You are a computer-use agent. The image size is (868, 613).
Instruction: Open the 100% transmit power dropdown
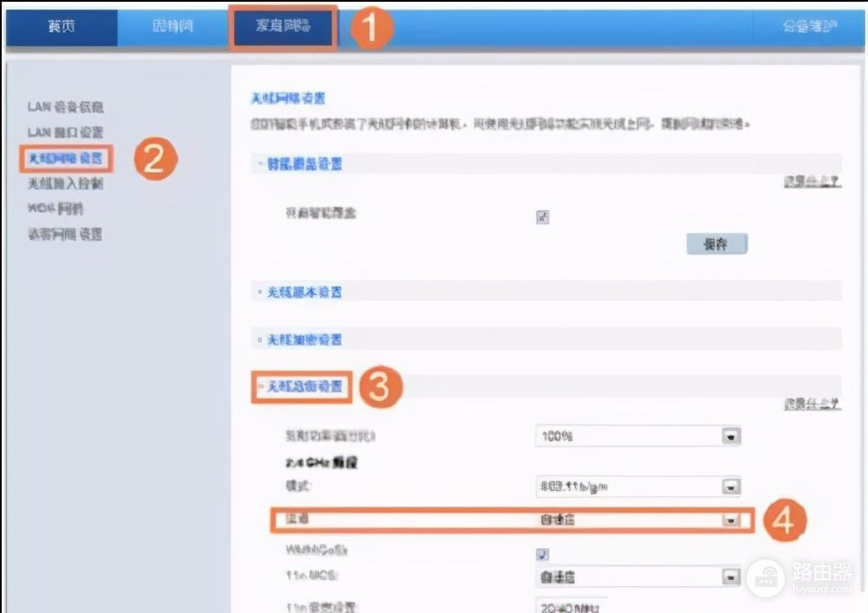[x=730, y=436]
